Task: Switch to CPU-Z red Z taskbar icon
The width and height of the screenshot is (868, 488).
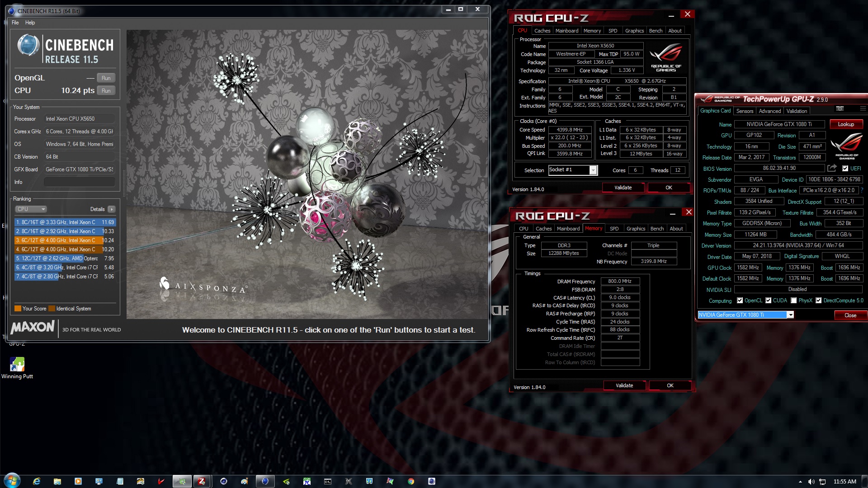Action: pos(202,481)
